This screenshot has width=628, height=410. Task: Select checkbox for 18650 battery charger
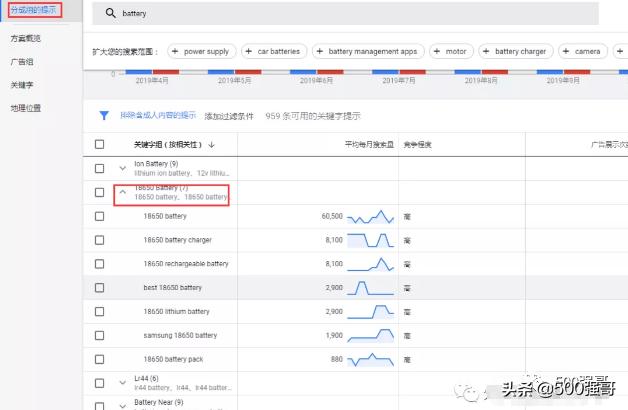pos(99,240)
